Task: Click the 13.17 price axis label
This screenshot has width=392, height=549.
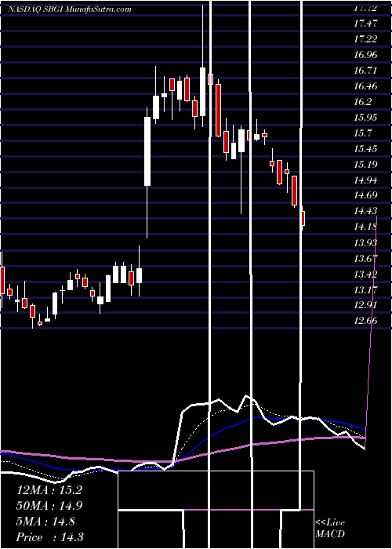Action: pyautogui.click(x=365, y=289)
